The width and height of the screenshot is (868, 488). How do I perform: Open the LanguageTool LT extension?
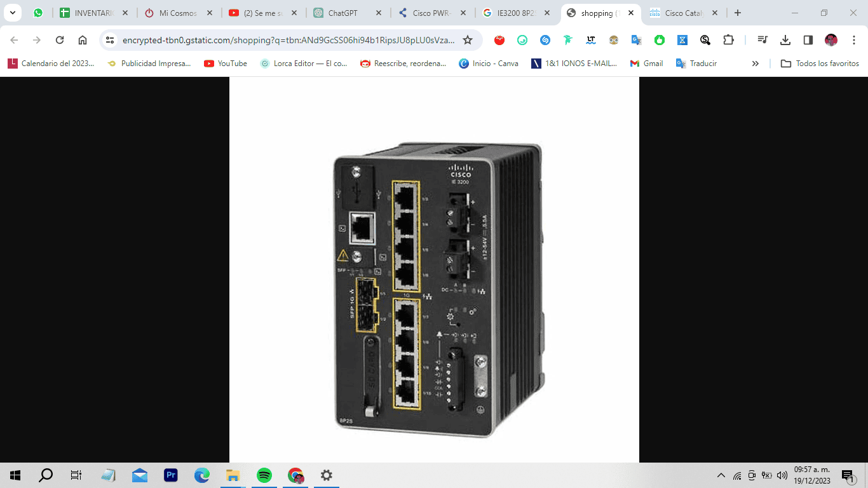click(x=591, y=40)
